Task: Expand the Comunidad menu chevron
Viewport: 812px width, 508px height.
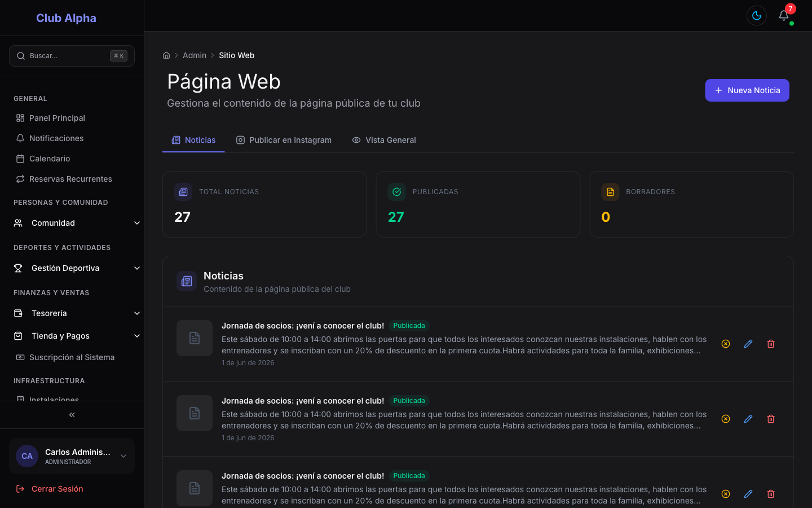Action: [137, 223]
